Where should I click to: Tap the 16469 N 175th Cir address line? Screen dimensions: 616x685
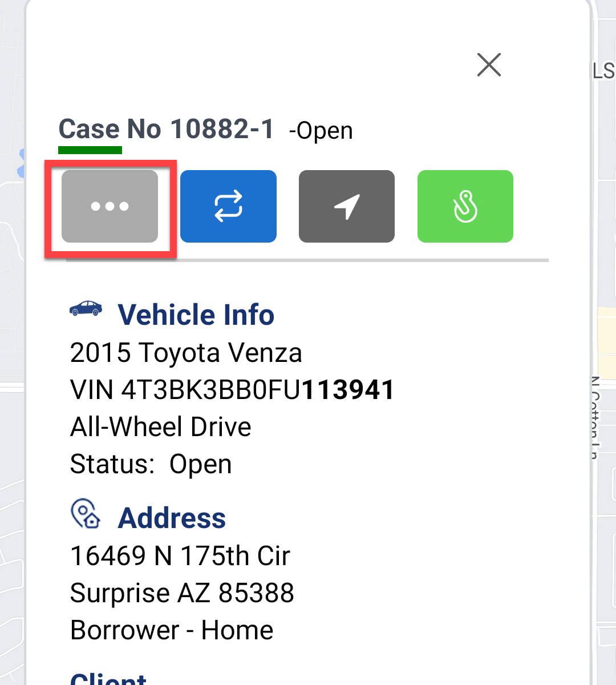180,556
